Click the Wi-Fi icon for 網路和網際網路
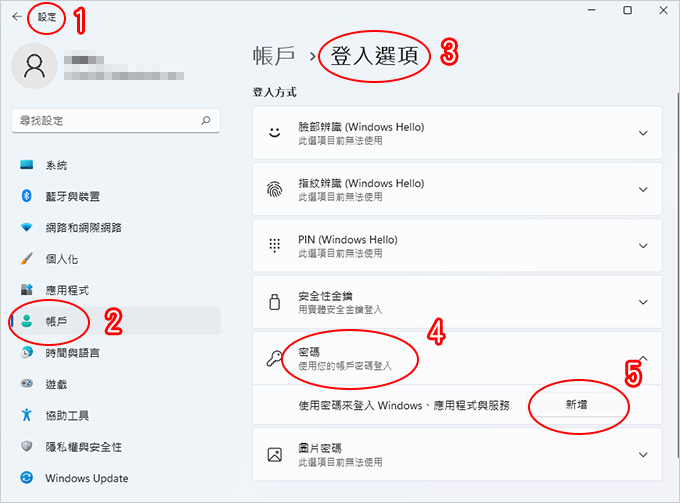 pyautogui.click(x=27, y=227)
